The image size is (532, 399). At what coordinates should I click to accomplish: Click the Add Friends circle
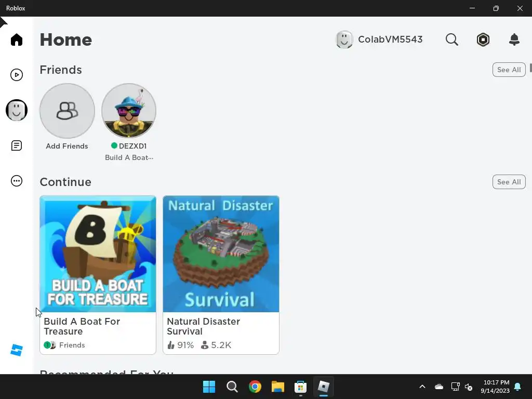(x=67, y=111)
